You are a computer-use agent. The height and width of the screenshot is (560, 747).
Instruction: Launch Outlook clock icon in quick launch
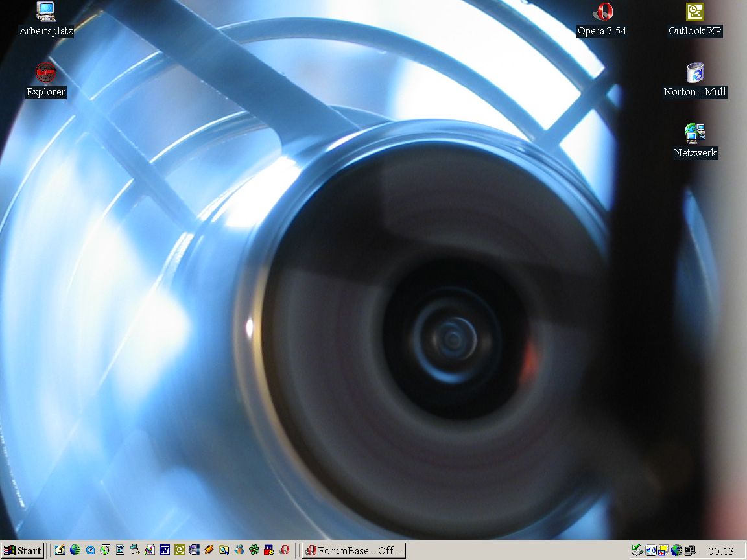(180, 550)
